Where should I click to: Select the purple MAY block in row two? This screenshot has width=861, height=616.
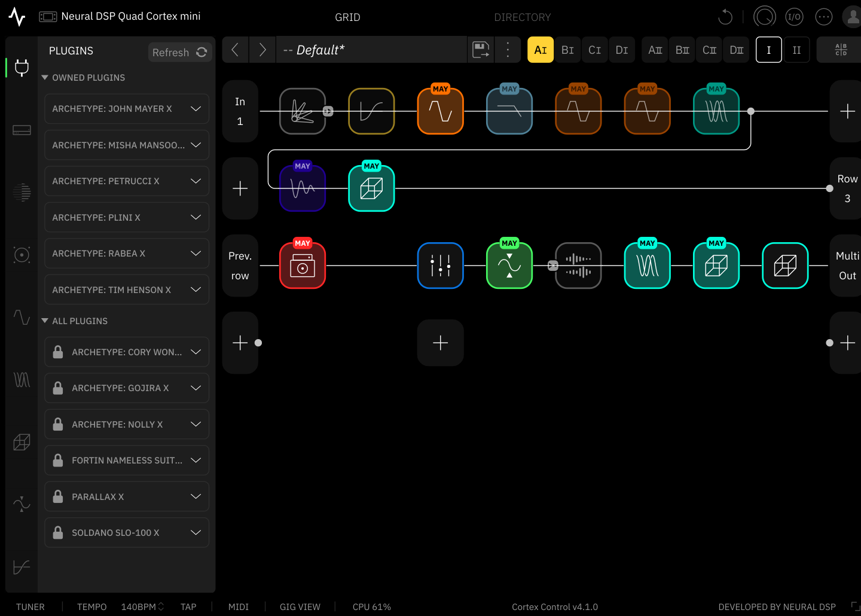point(303,188)
